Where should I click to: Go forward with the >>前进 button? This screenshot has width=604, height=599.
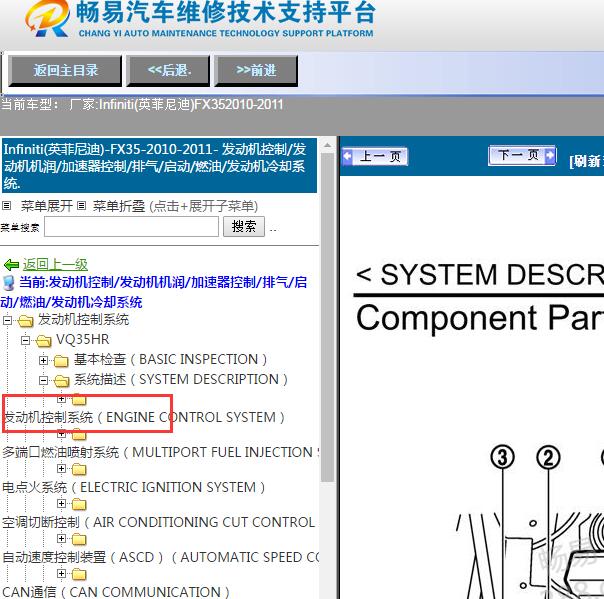click(256, 70)
